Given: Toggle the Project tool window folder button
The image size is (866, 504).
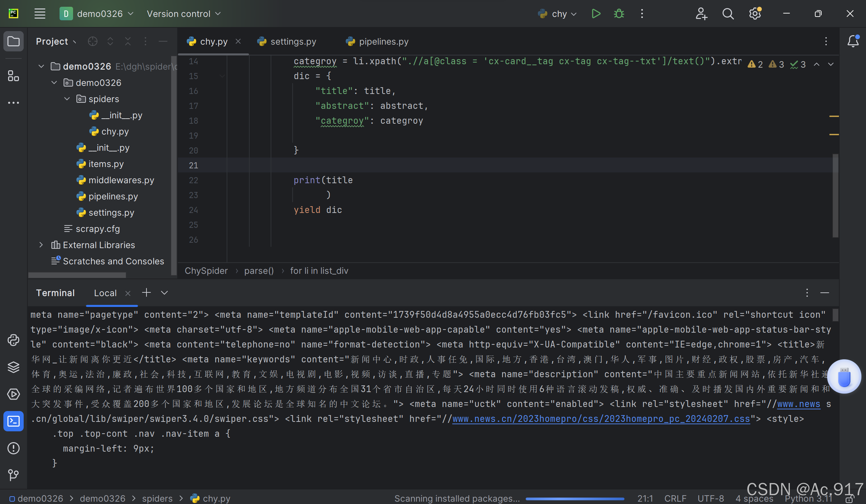Looking at the screenshot, I should tap(14, 42).
